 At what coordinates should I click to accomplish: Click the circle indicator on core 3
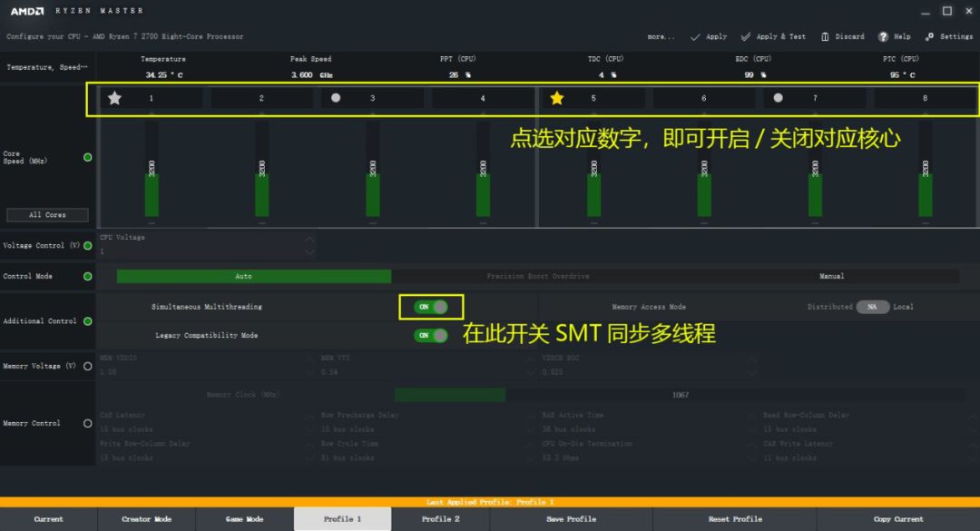(335, 97)
